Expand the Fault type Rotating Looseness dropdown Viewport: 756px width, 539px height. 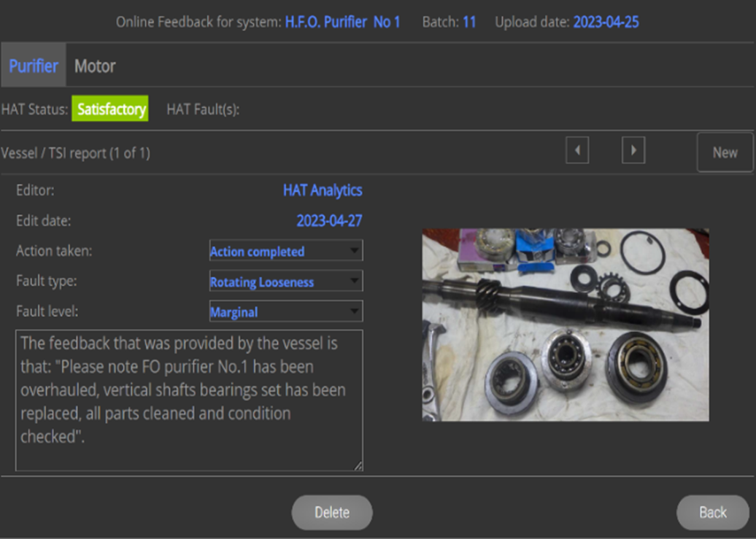tap(285, 282)
